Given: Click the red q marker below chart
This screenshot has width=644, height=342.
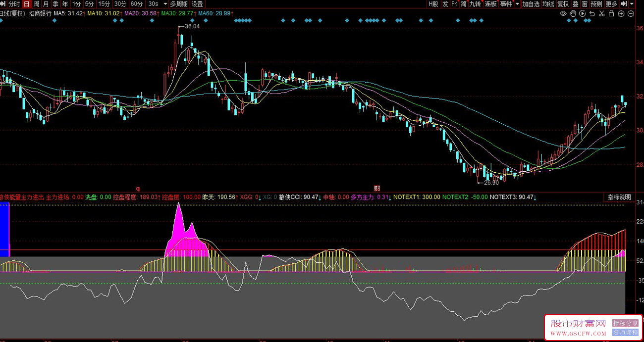Looking at the screenshot, I should pyautogui.click(x=138, y=189).
